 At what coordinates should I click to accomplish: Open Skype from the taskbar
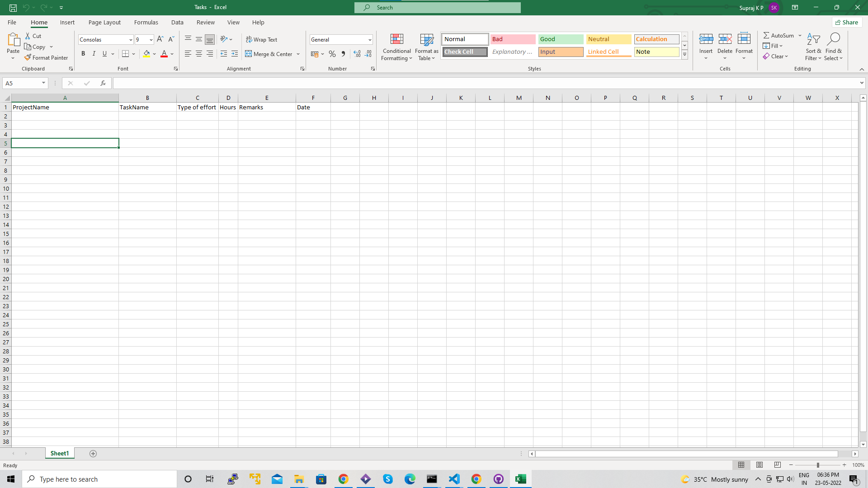click(x=388, y=479)
